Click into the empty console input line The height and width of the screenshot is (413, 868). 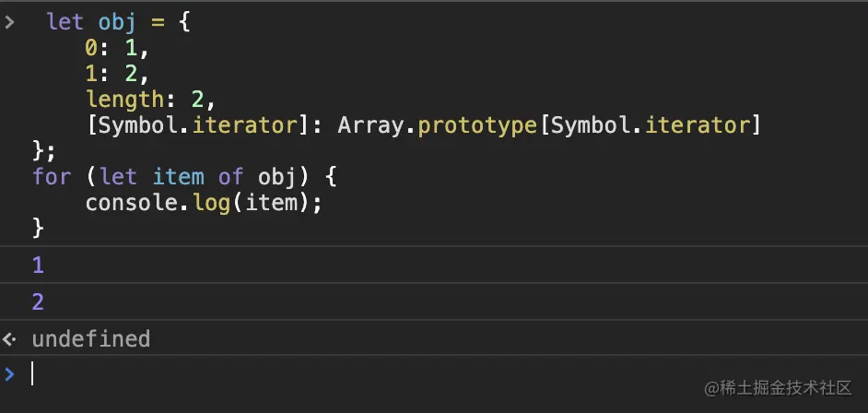(369, 373)
